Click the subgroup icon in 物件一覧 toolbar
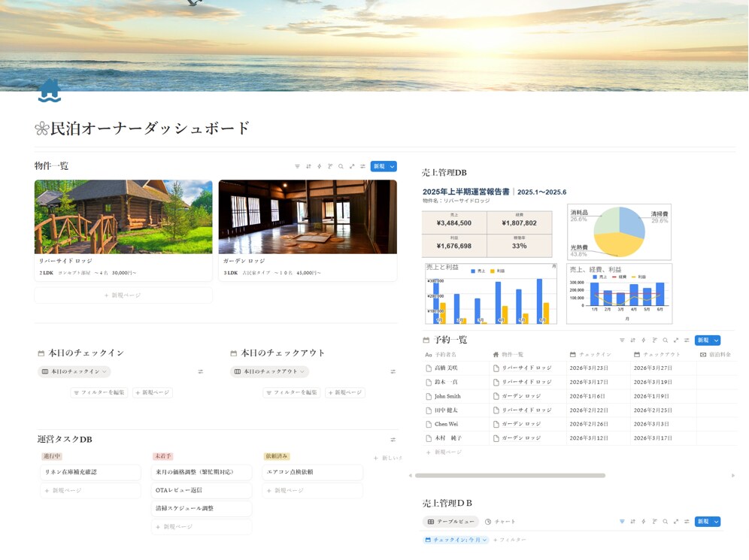The image size is (749, 560). [330, 166]
